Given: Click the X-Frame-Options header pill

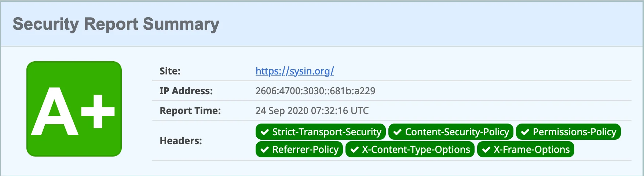Looking at the screenshot, I should (526, 150).
